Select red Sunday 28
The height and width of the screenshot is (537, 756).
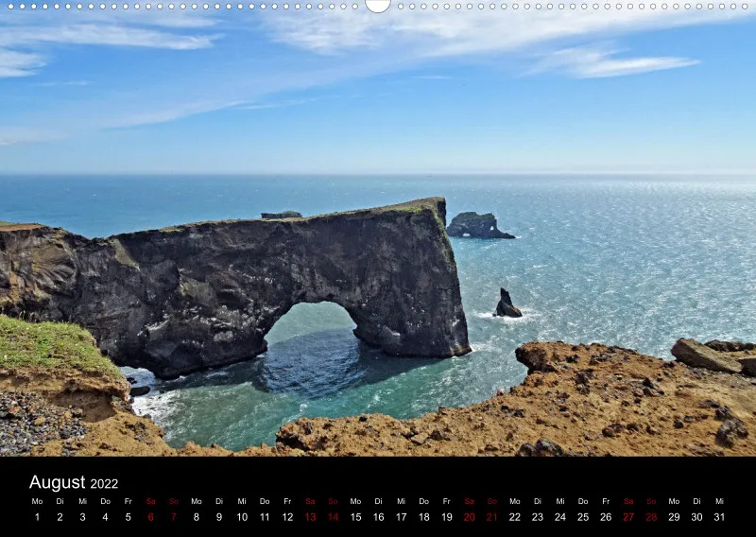click(x=651, y=517)
